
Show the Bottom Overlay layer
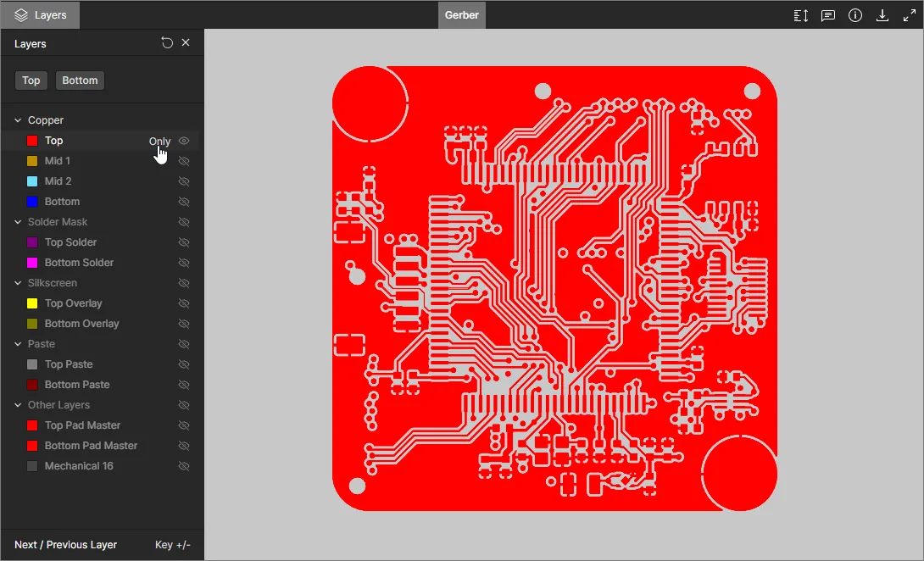(x=184, y=324)
